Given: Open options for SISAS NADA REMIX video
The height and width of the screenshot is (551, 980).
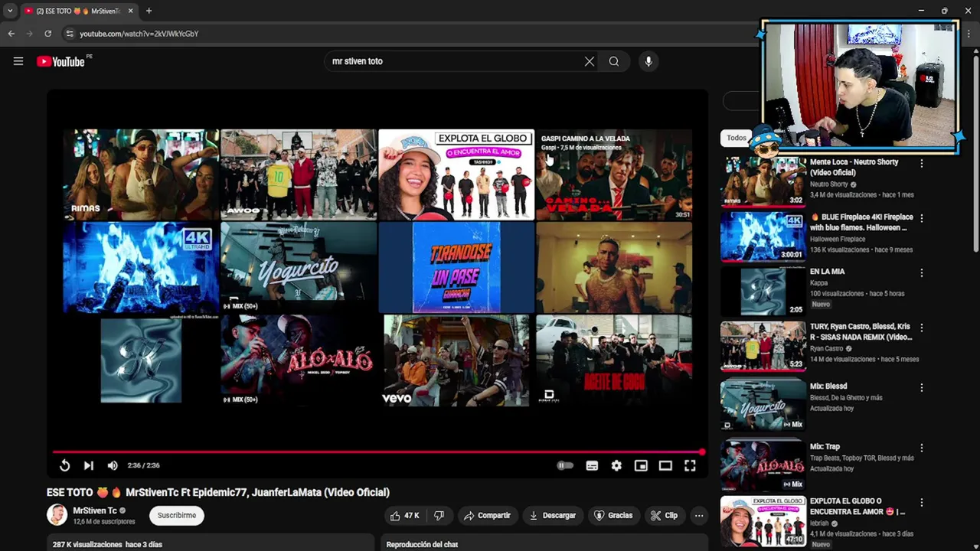Looking at the screenshot, I should 922,328.
